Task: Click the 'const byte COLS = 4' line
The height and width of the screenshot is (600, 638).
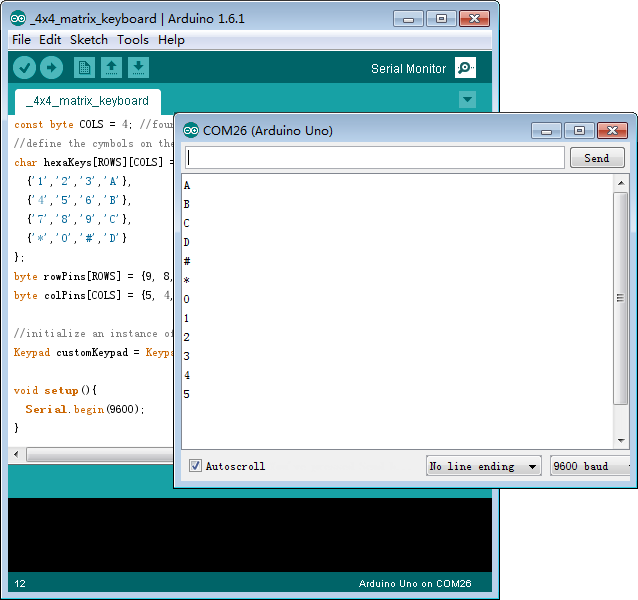Action: (94, 124)
